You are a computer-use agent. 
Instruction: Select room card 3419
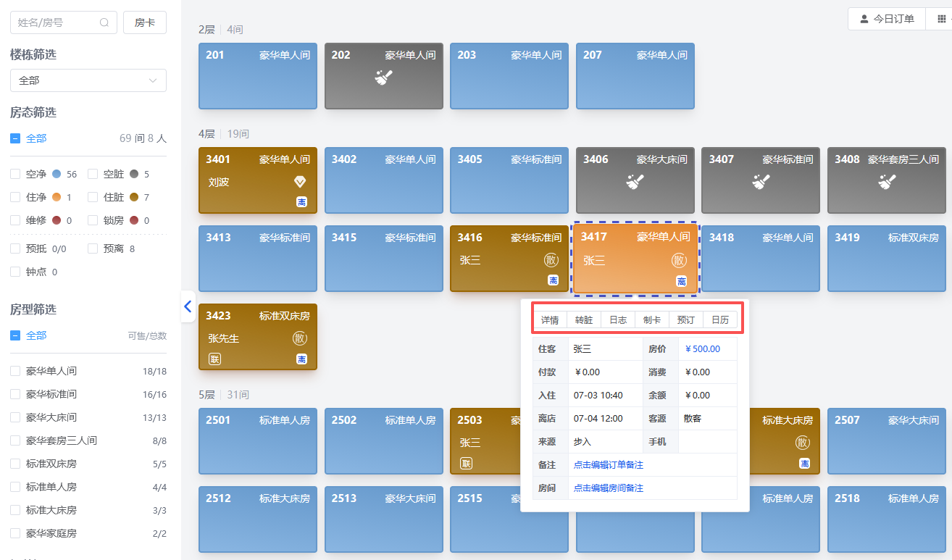pyautogui.click(x=887, y=259)
